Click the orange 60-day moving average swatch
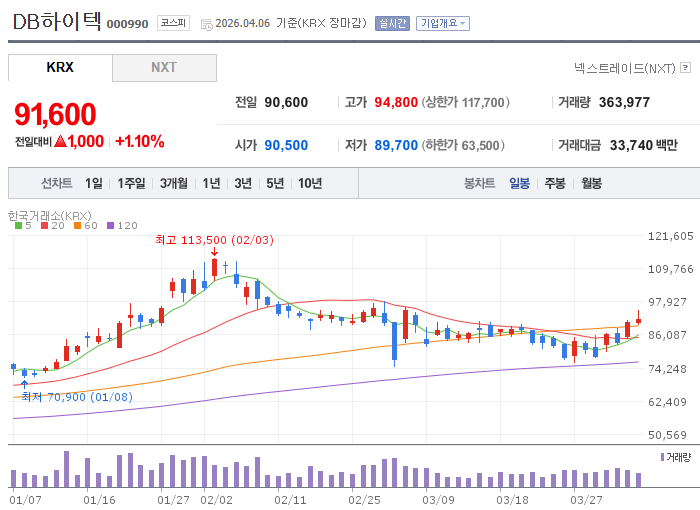The image size is (700, 510). [x=77, y=226]
